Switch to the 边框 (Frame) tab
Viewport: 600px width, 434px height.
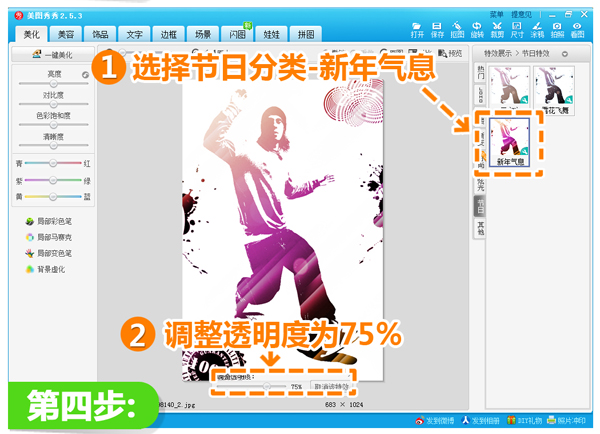pyautogui.click(x=168, y=34)
